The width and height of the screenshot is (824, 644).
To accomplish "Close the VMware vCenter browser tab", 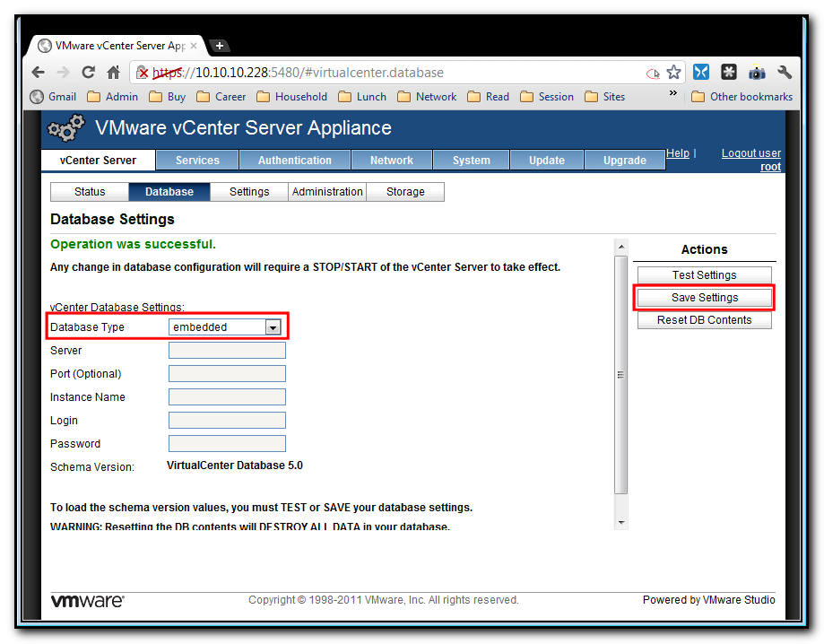I will 194,46.
